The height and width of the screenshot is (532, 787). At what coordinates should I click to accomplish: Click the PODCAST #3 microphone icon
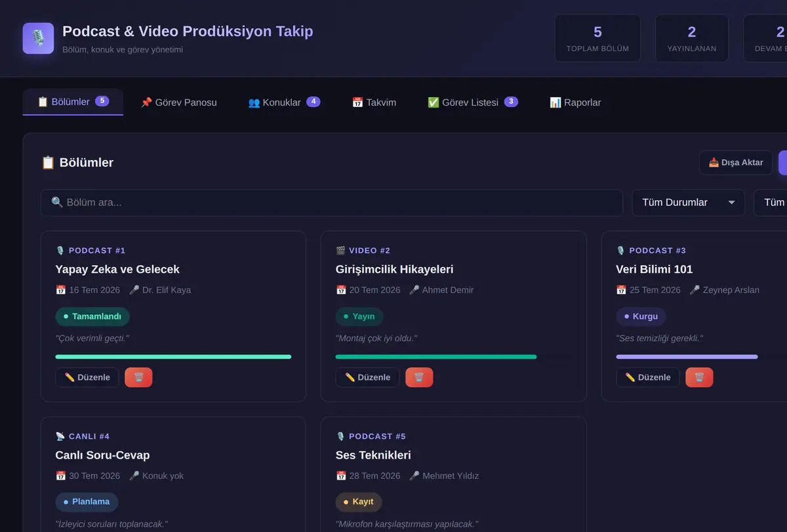pos(621,251)
